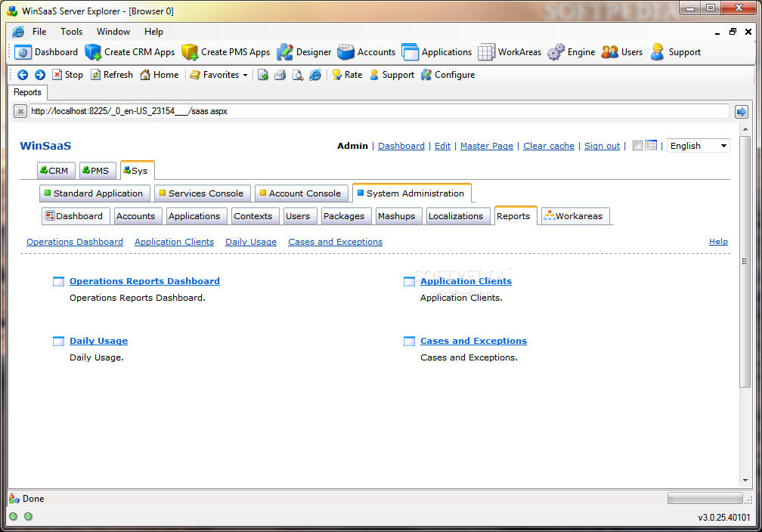Open the English language dropdown
The width and height of the screenshot is (762, 532).
click(x=698, y=146)
